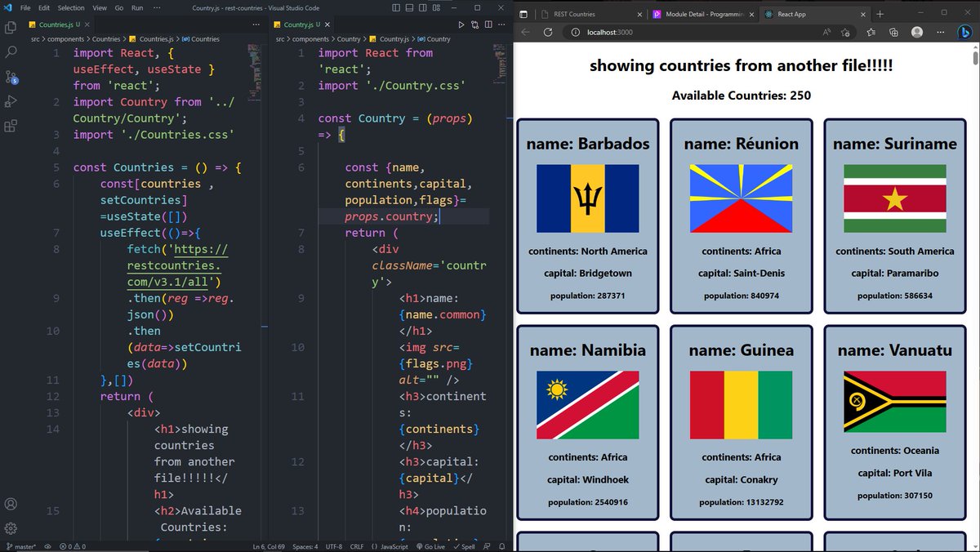Open a new tab in Edge

[x=880, y=14]
